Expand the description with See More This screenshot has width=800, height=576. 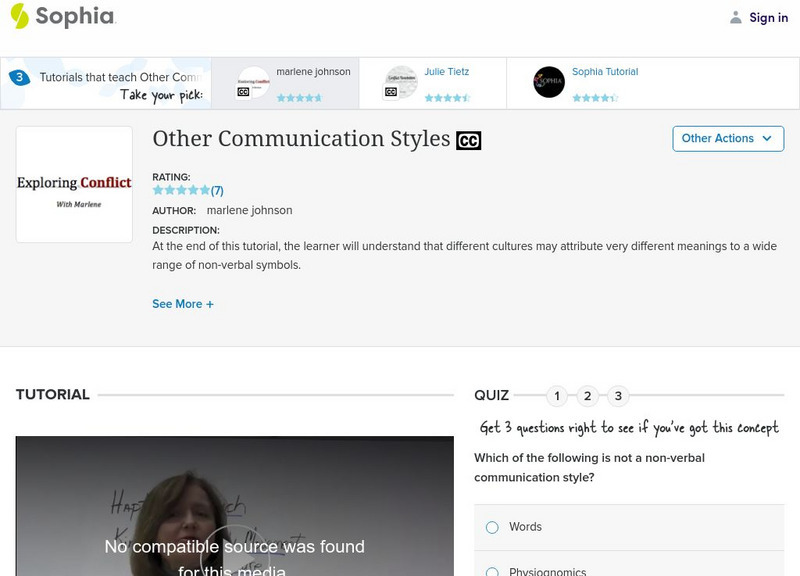pos(181,303)
